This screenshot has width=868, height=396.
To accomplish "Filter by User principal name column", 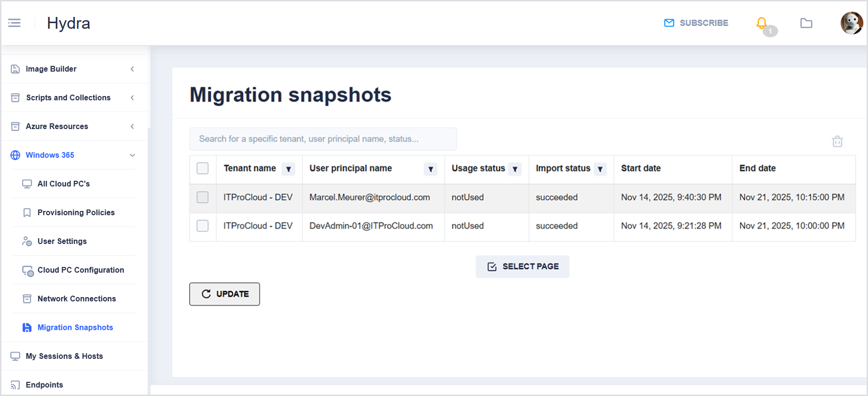I will coord(430,169).
